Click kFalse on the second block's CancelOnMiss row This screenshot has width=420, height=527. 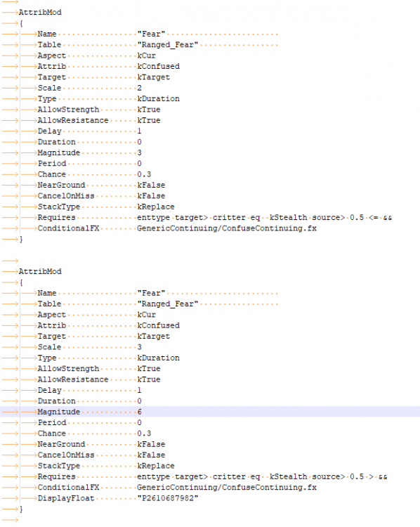[151, 455]
